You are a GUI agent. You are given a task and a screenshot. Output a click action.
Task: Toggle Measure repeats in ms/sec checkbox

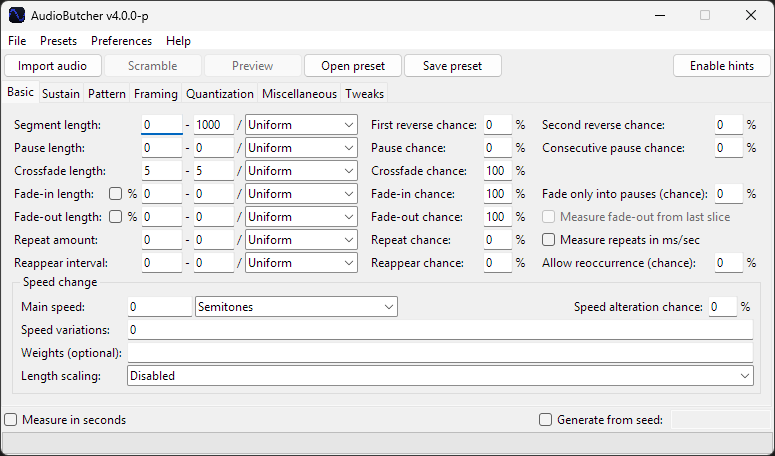pyautogui.click(x=548, y=240)
